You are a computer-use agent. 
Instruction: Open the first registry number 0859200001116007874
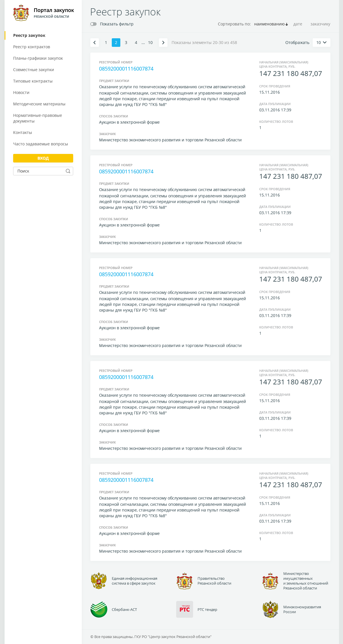pyautogui.click(x=126, y=69)
